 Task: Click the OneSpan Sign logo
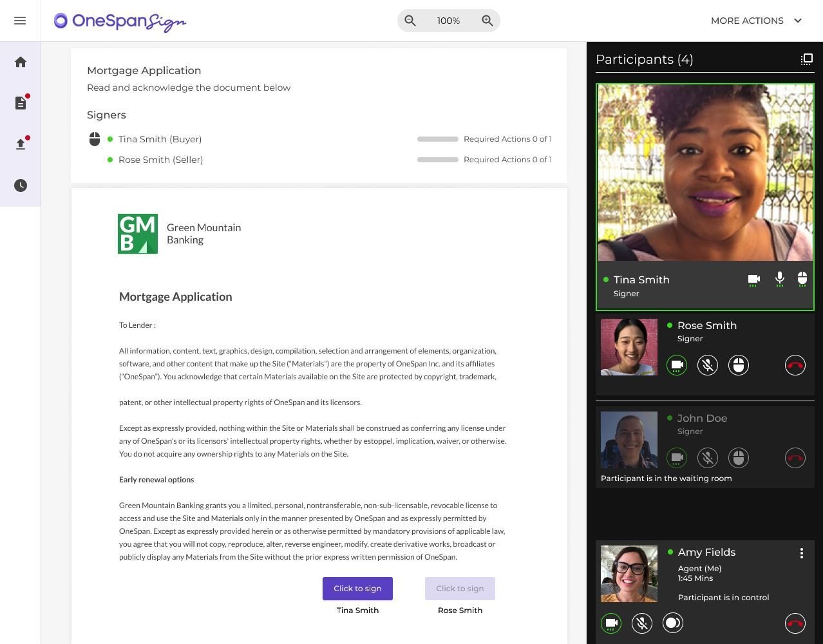[x=120, y=21]
